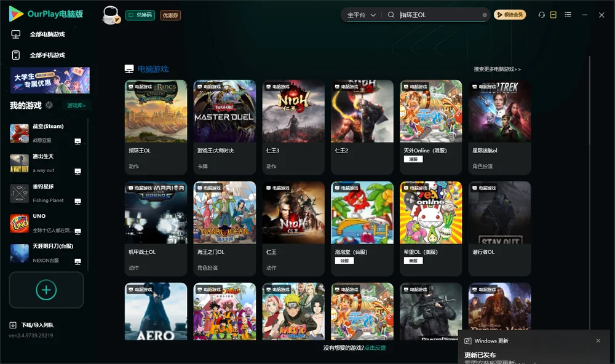615x364 pixels.
Task: Click the 极速会员 button
Action: pyautogui.click(x=510, y=15)
